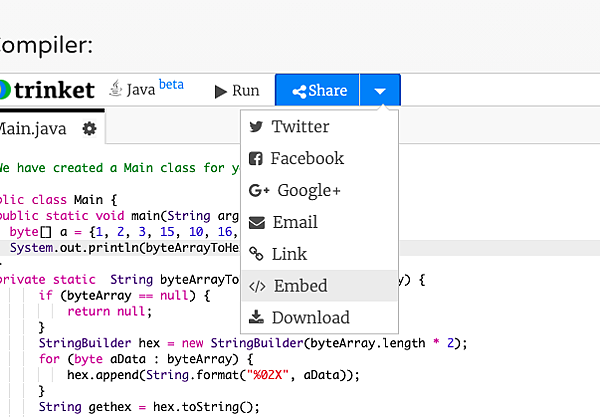Image resolution: width=600 pixels, height=417 pixels.
Task: Click the 'String gethex = hex.toString();' line
Action: 149,407
